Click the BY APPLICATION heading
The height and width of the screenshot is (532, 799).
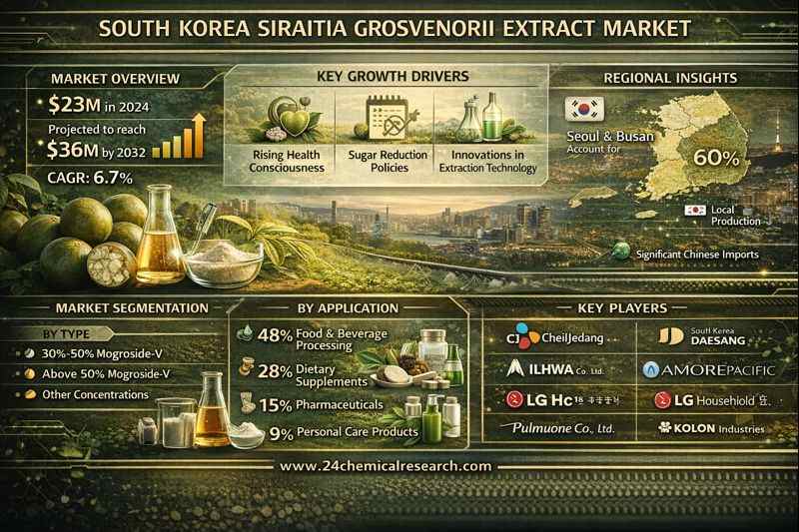(x=348, y=308)
